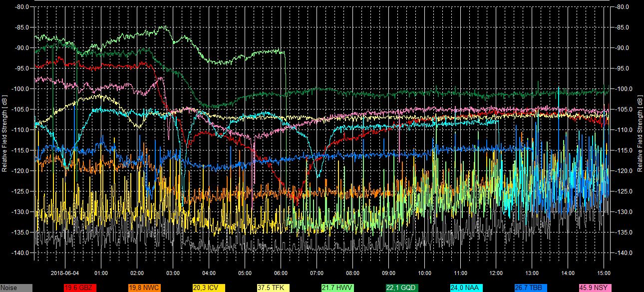Click the -80.0 label on left axis

21,7
